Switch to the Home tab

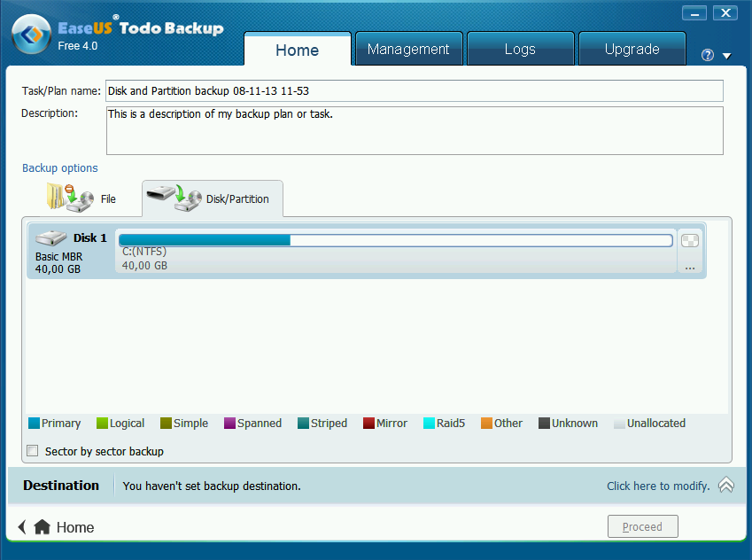(298, 50)
